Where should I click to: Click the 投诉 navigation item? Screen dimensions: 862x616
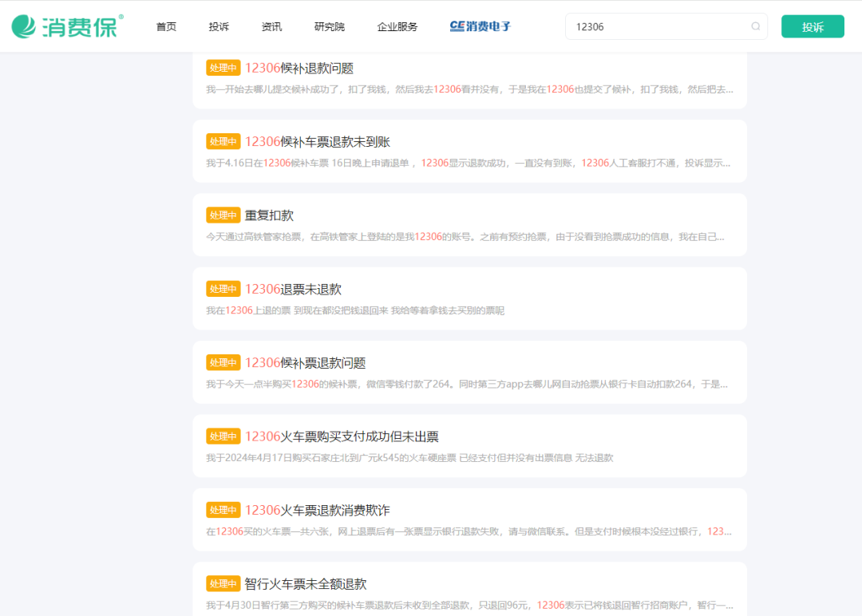click(219, 26)
